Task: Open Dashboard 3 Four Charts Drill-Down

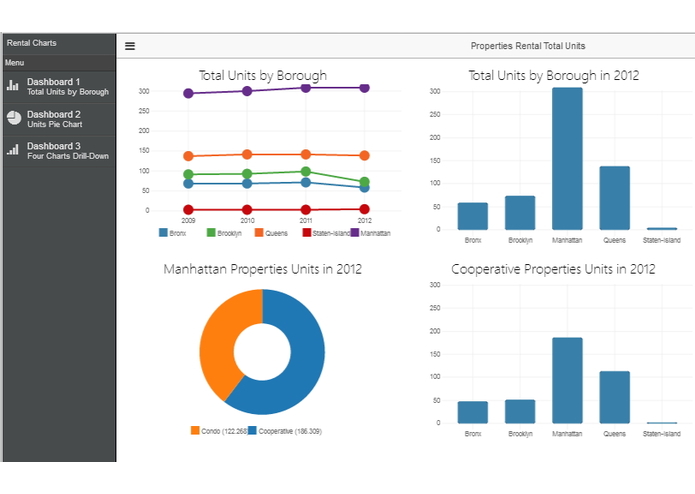Action: click(59, 151)
